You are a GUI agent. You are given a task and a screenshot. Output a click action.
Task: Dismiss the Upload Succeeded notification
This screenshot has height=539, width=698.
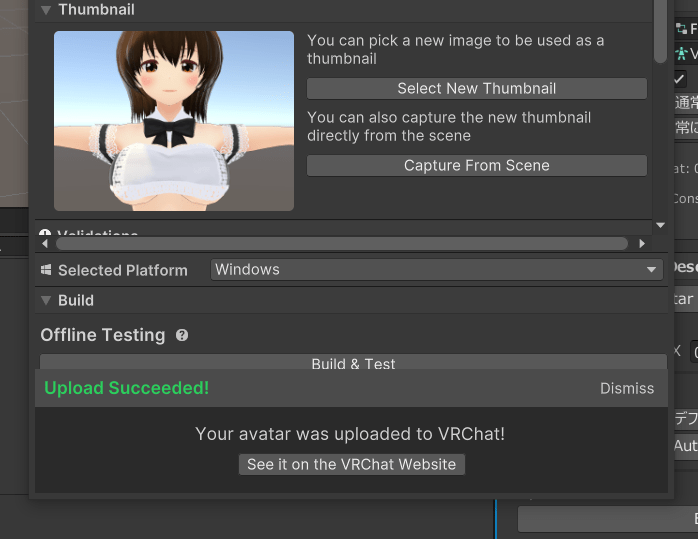coord(626,388)
